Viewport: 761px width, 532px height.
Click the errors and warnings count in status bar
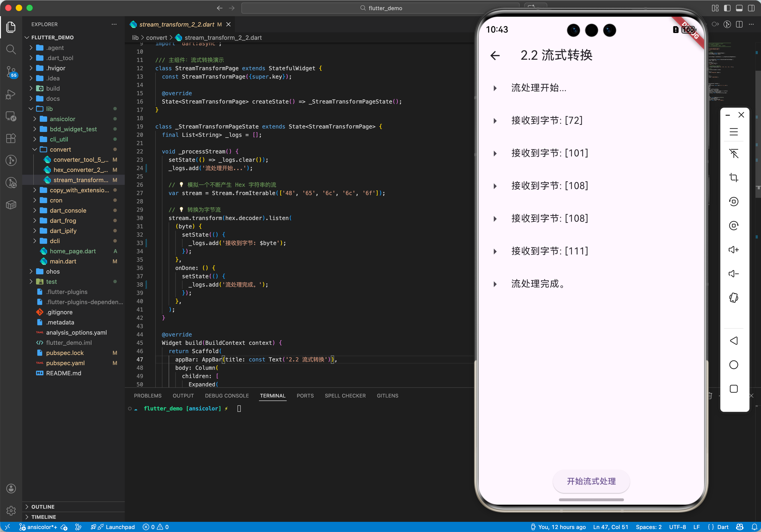[x=155, y=527]
